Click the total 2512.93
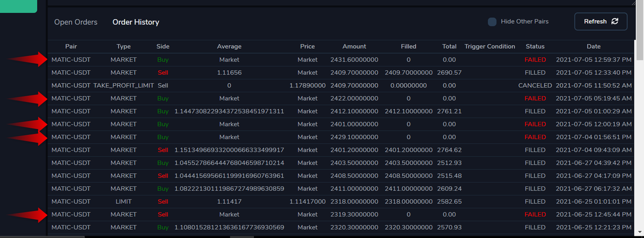 tap(450, 162)
